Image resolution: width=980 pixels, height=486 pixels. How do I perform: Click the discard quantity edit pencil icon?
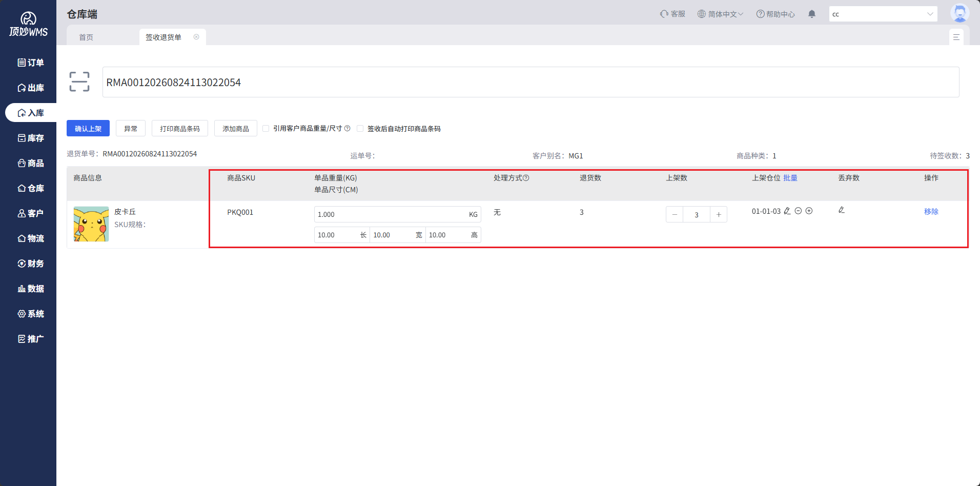[x=842, y=210]
